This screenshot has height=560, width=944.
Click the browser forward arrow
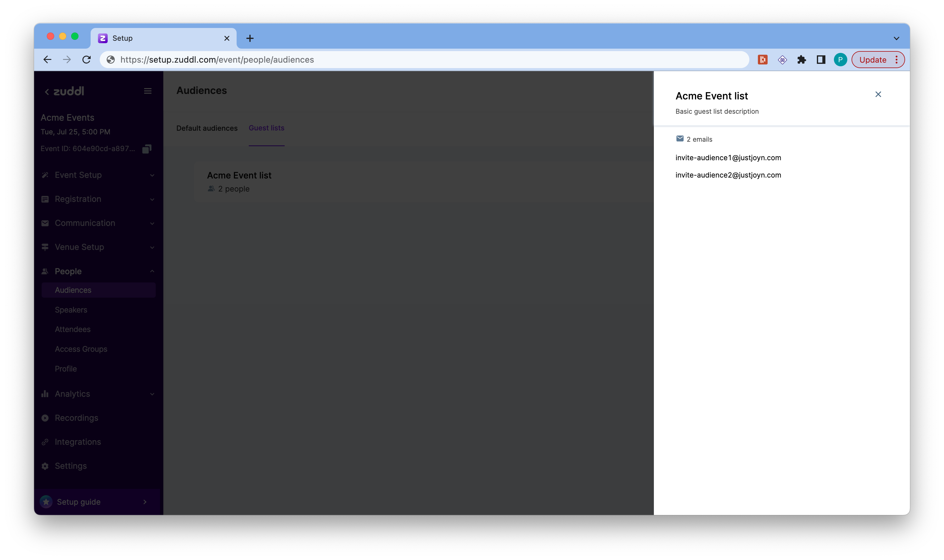(67, 60)
